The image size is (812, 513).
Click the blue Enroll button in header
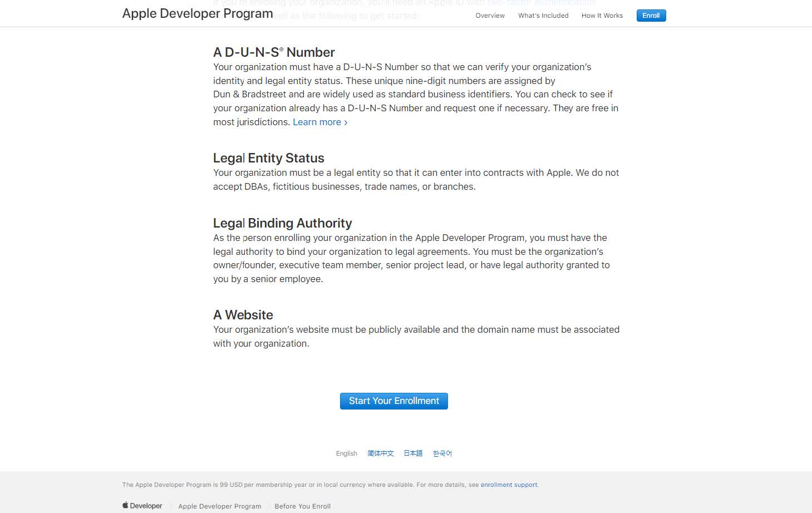pyautogui.click(x=651, y=16)
